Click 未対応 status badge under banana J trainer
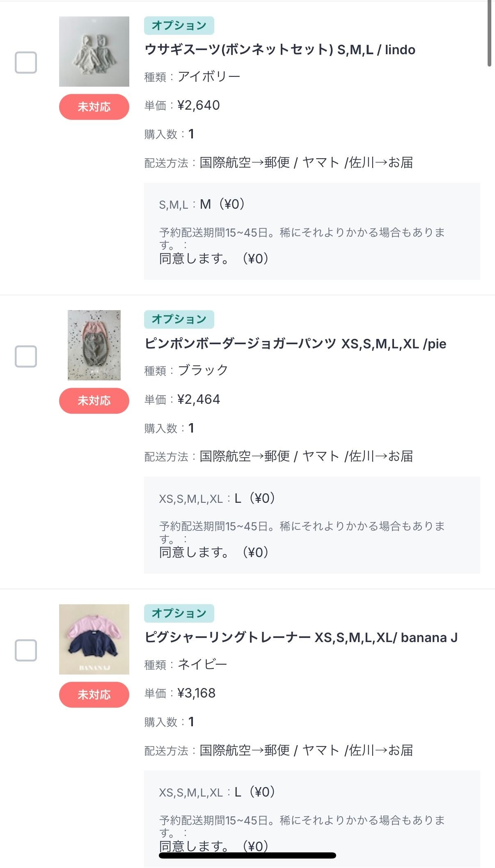The image size is (495, 868). coord(94,695)
